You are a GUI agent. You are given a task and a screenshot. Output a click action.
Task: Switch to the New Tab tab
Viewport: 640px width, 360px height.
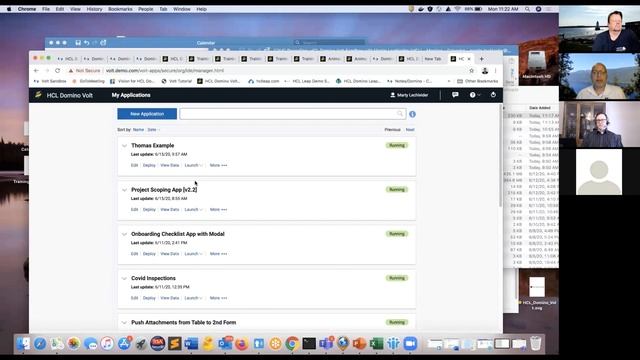tap(433, 59)
